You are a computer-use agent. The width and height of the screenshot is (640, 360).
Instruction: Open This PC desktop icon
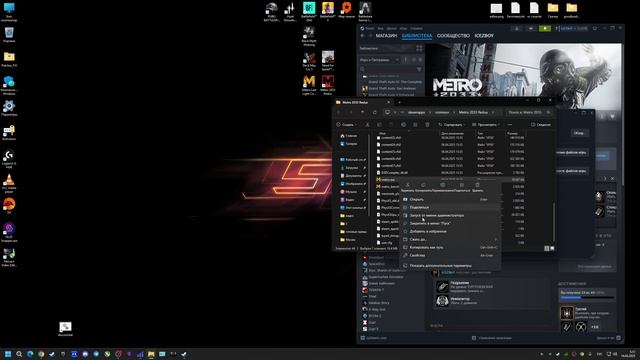pos(9,11)
